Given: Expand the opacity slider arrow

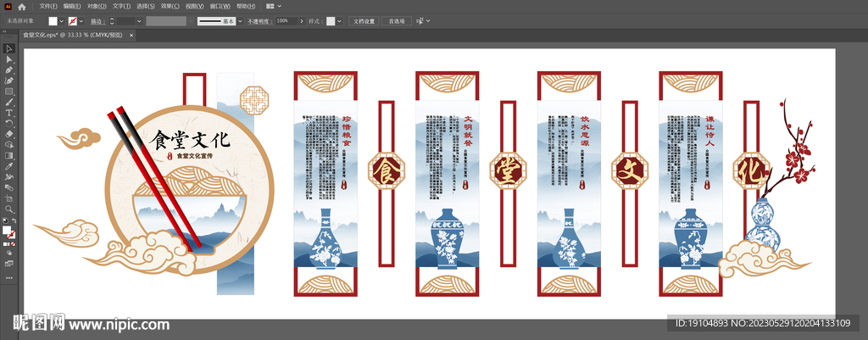Looking at the screenshot, I should coord(302,21).
